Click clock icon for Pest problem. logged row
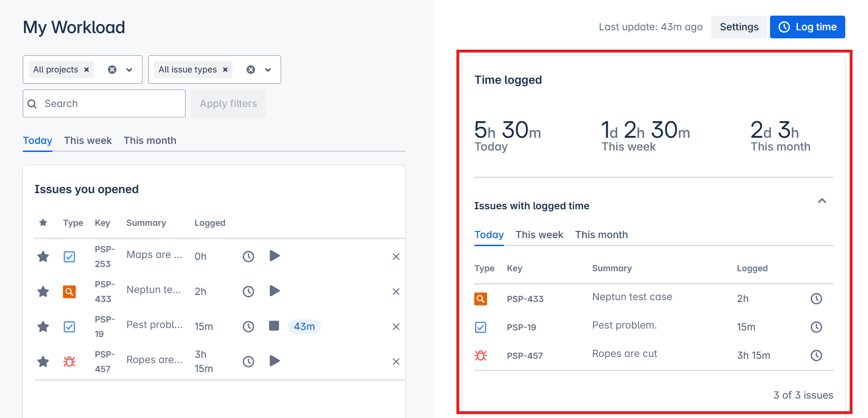Viewport: 868px width, 418px height. pyautogui.click(x=816, y=327)
